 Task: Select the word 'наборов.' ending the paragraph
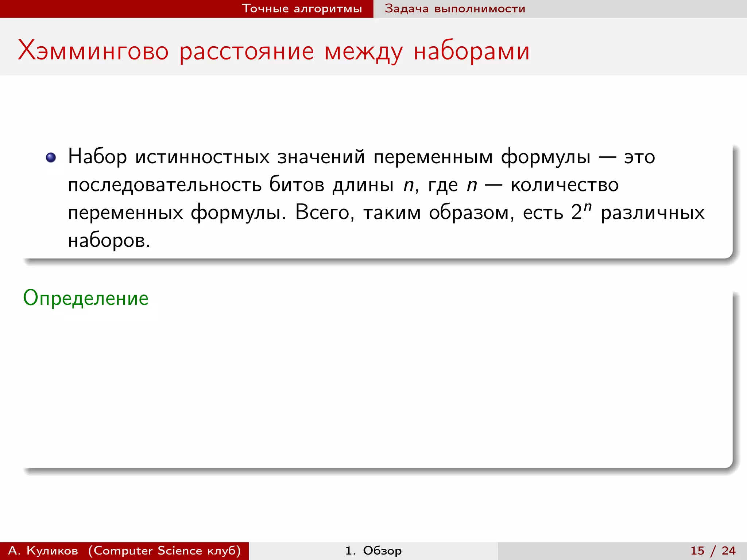point(109,240)
